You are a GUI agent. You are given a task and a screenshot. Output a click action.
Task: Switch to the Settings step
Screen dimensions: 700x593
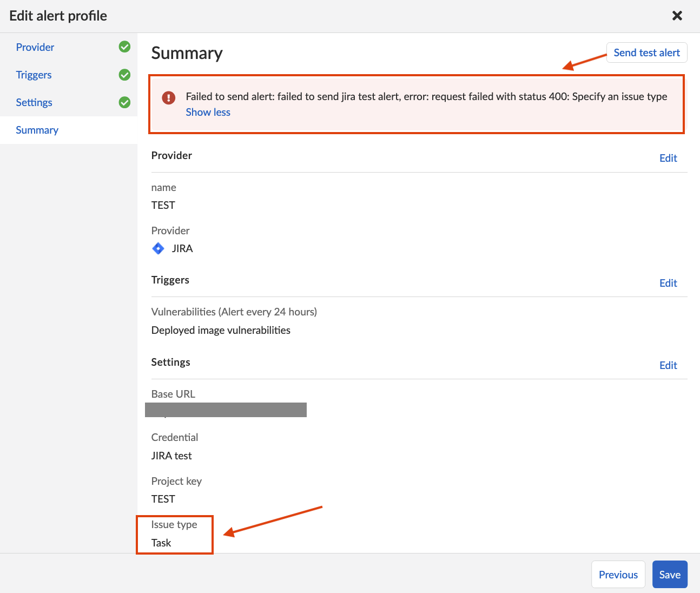(34, 102)
